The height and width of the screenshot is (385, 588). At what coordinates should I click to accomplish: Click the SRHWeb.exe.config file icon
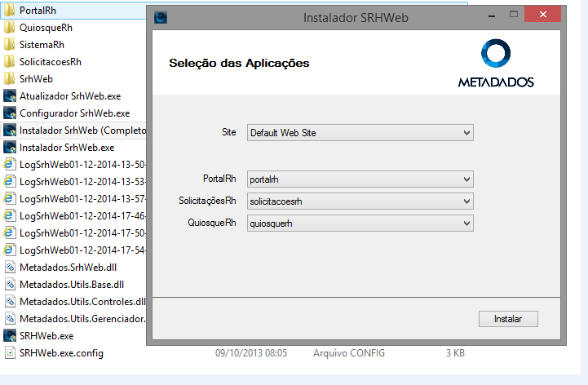click(10, 352)
